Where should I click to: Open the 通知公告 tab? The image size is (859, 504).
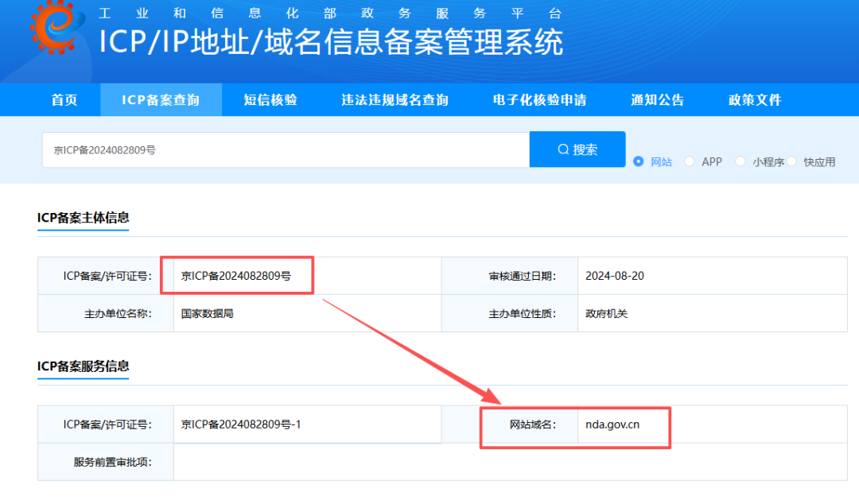pyautogui.click(x=658, y=99)
